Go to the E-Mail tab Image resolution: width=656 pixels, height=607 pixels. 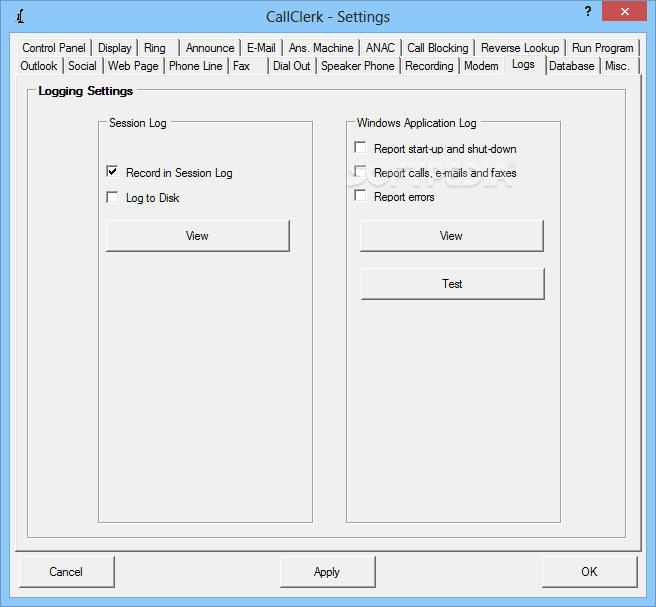pyautogui.click(x=261, y=48)
